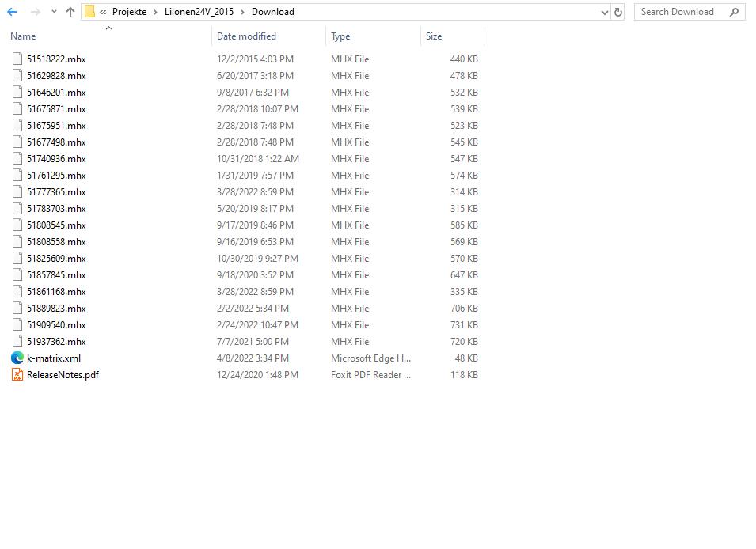Open the recent locations dropdown arrow
The image size is (756, 549).
click(54, 12)
